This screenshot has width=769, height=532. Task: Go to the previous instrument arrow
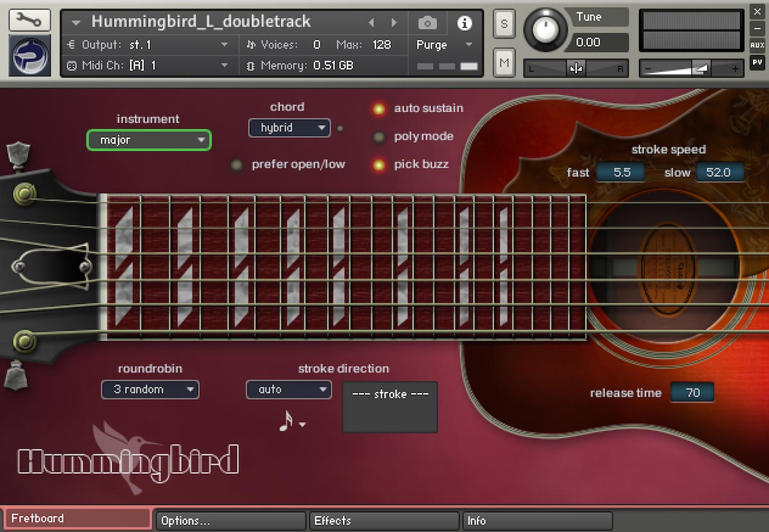371,23
